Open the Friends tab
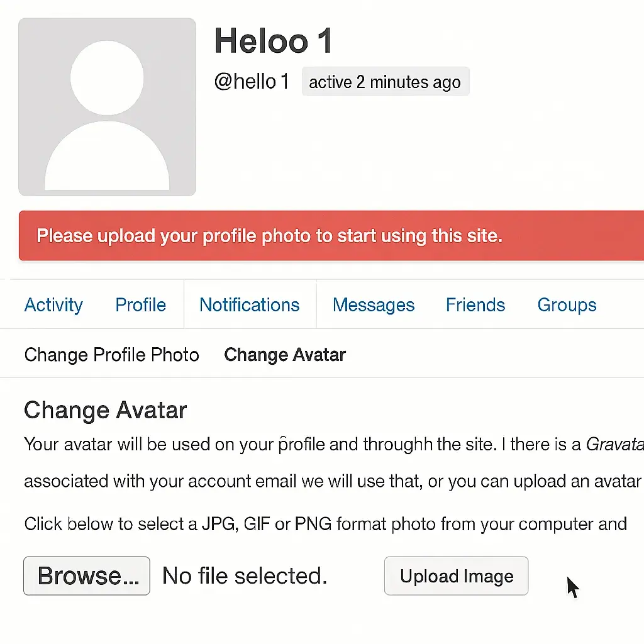 475,305
